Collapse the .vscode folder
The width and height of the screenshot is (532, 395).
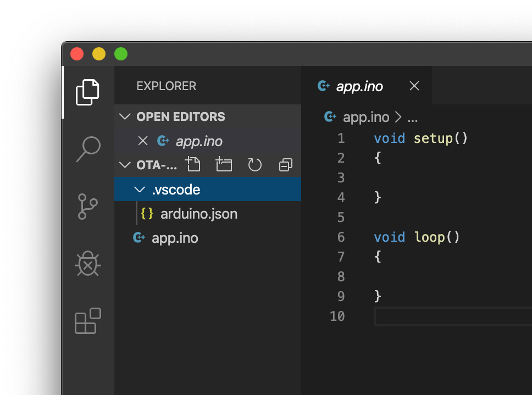139,189
